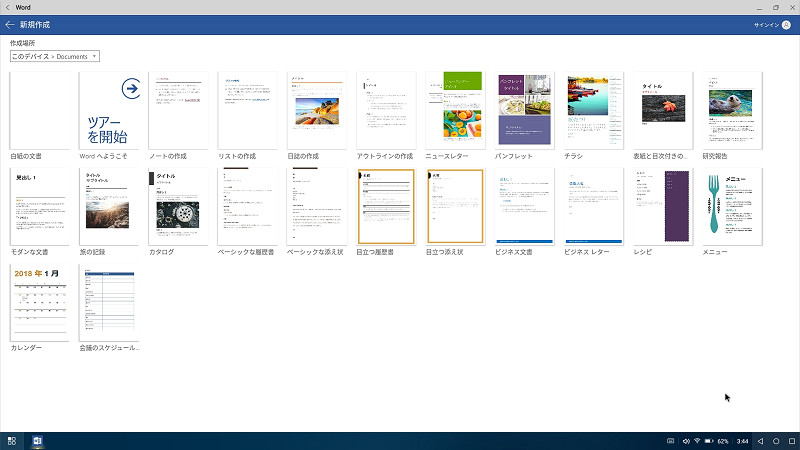Select the レシピ recipe template

coord(663,207)
